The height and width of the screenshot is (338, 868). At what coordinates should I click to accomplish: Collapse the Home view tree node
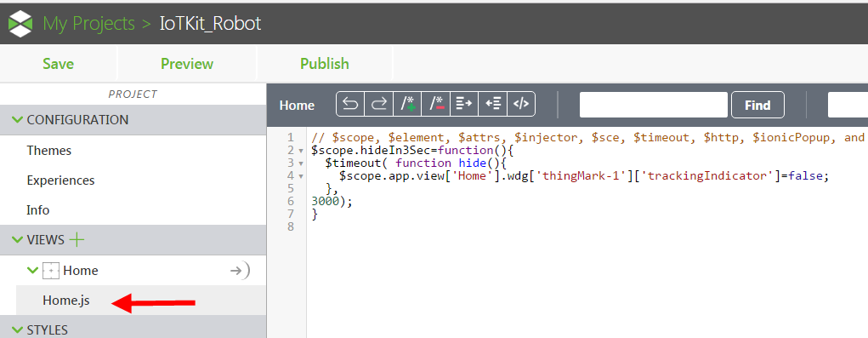[33, 271]
